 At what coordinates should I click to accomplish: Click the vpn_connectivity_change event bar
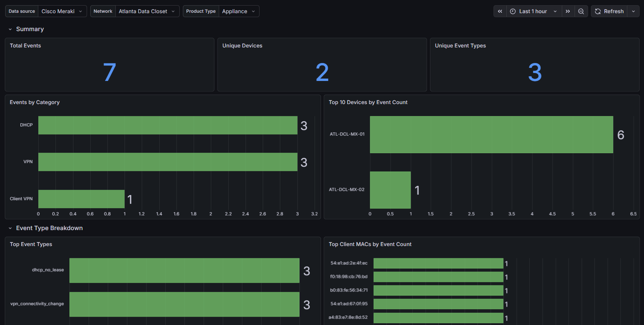(x=184, y=304)
